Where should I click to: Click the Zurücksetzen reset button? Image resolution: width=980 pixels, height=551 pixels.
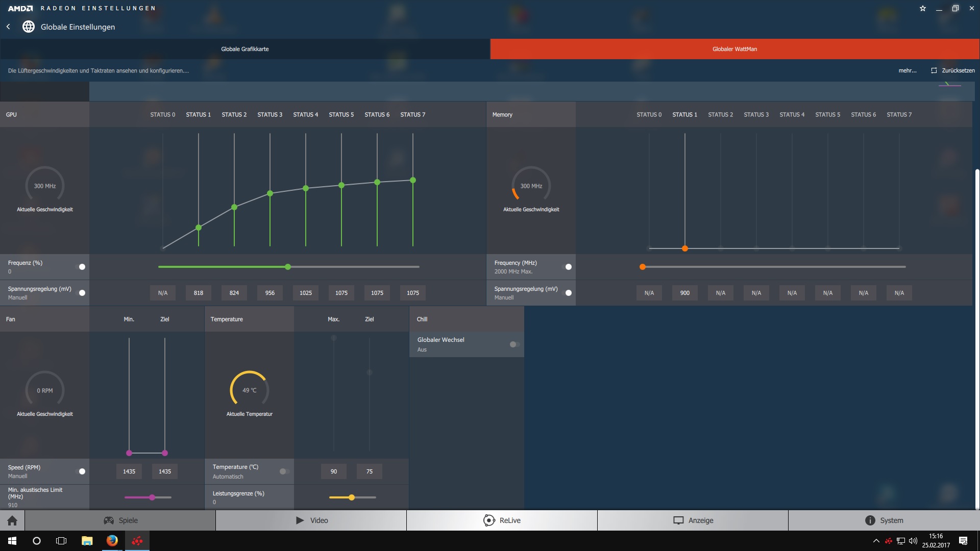pos(952,70)
